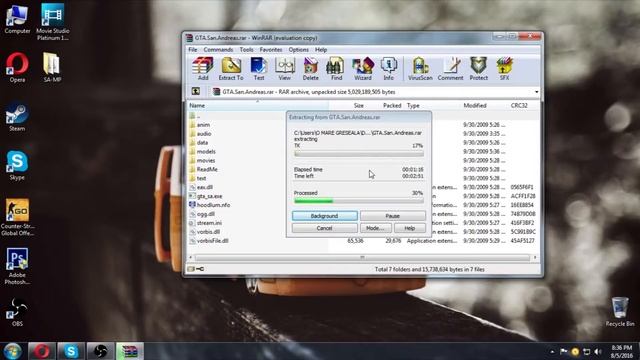Open the Computer desktop icon
This screenshot has height=360, width=640.
pyautogui.click(x=17, y=19)
